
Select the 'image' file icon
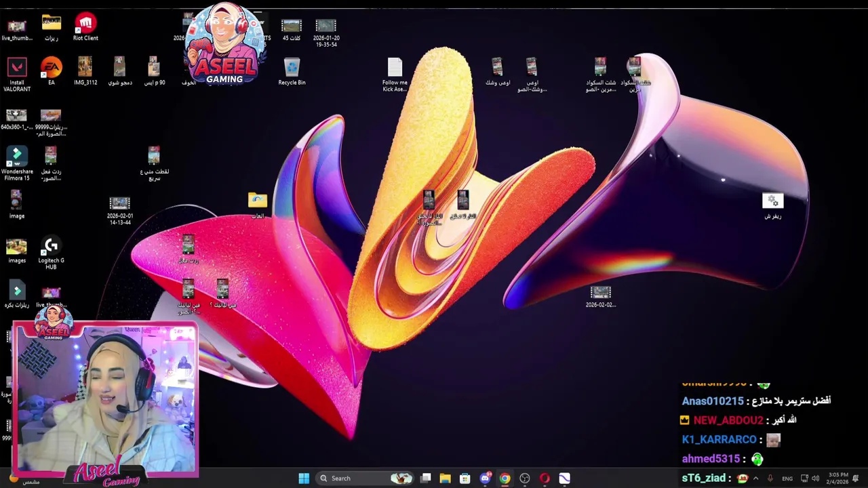17,204
